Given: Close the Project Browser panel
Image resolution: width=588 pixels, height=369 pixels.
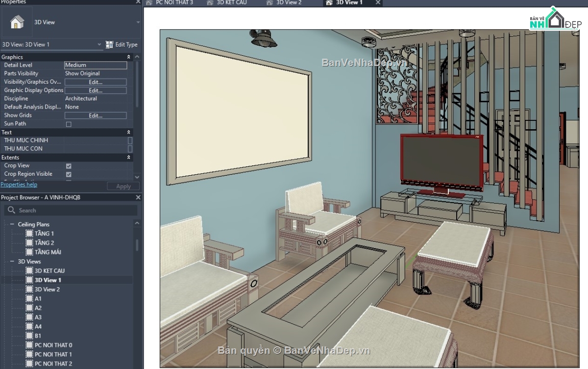Looking at the screenshot, I should point(138,197).
